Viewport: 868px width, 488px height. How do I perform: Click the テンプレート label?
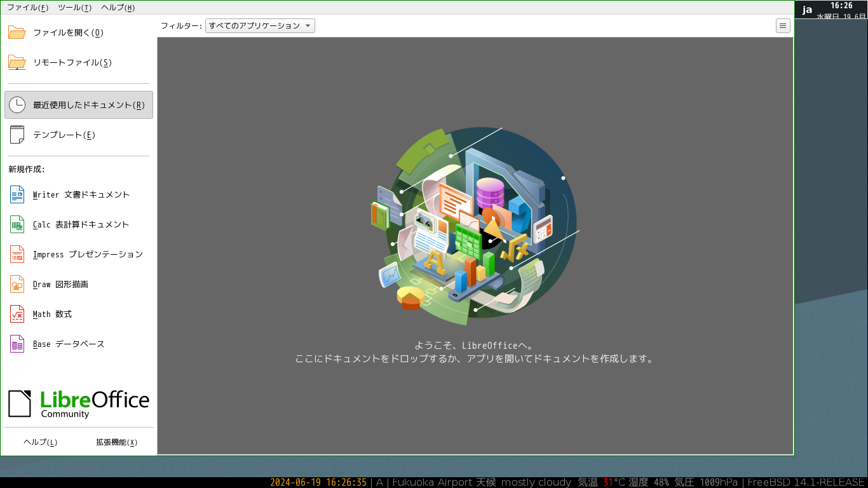click(x=64, y=135)
